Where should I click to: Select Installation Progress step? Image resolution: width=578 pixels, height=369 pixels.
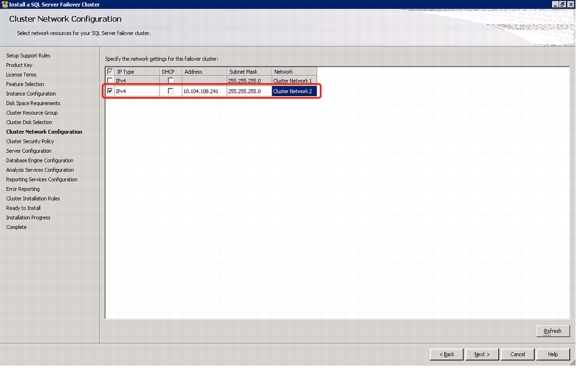pos(28,218)
